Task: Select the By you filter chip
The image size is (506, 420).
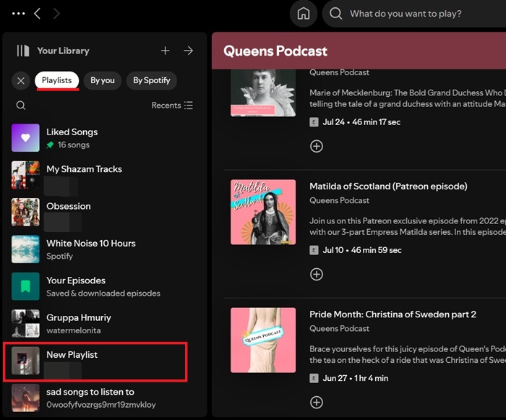Action: click(103, 80)
